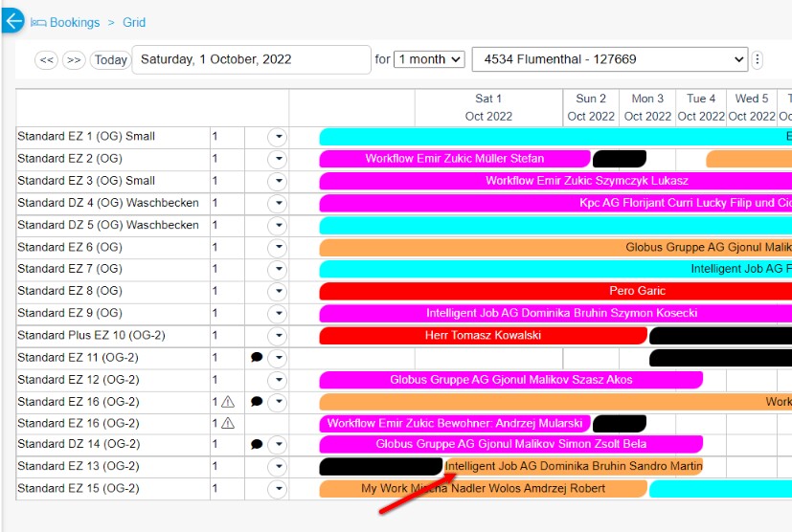Select room label Standard EZ 8 (OG)
The height and width of the screenshot is (532, 792).
pyautogui.click(x=70, y=291)
